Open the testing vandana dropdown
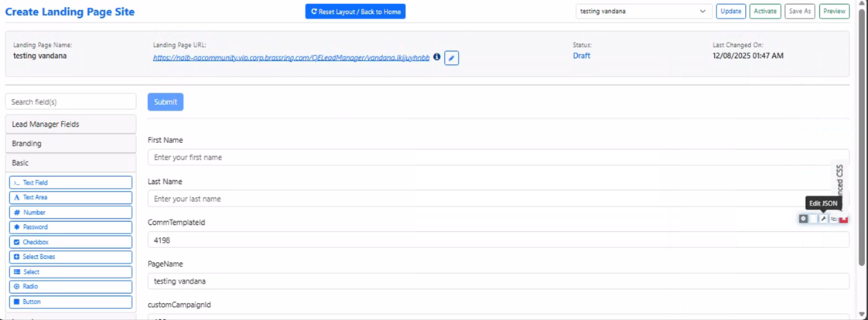Viewport: 868px width, 320px height. (x=643, y=12)
